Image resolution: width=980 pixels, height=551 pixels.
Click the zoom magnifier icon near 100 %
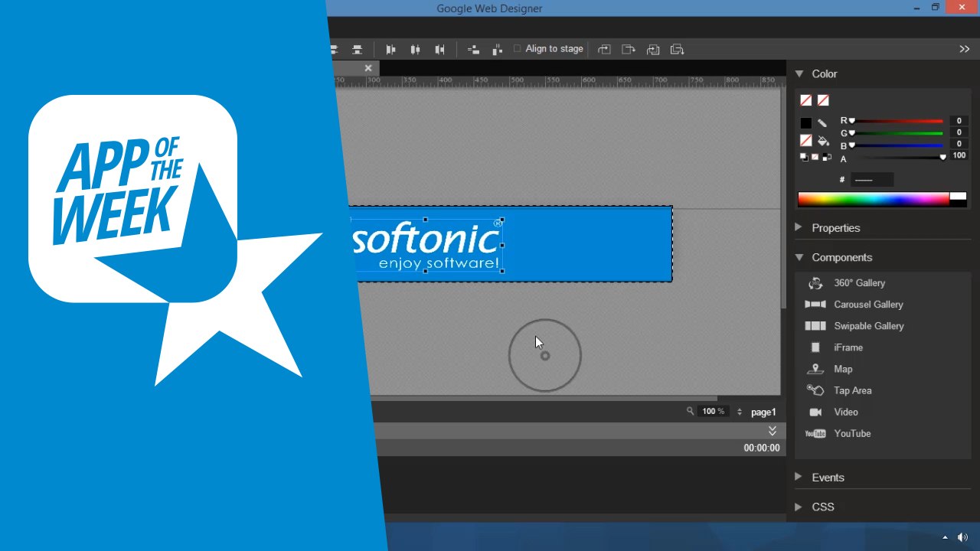point(690,411)
